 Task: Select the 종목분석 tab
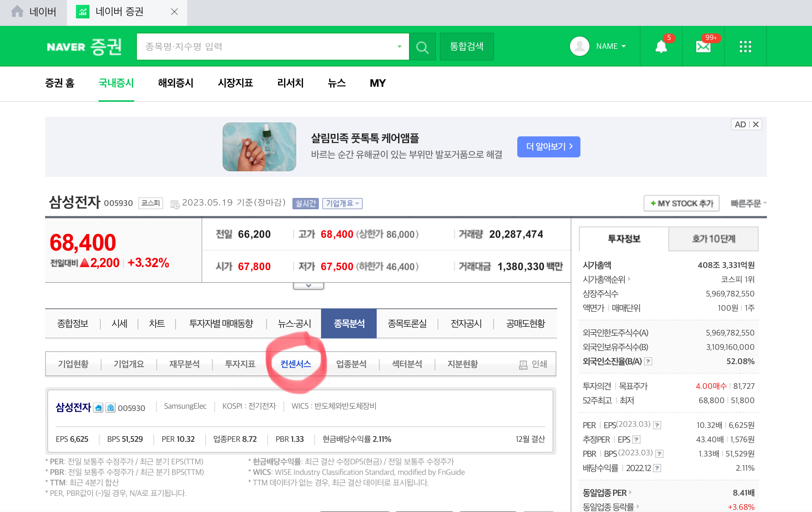[349, 324]
